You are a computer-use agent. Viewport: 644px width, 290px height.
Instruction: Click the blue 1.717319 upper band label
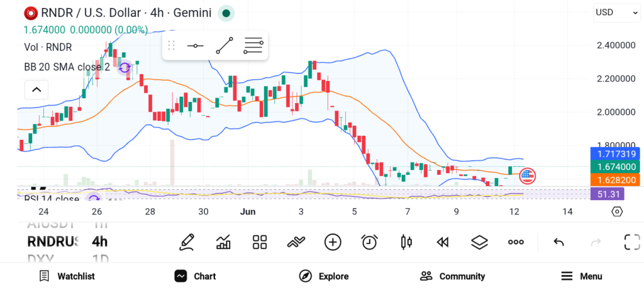(615, 155)
